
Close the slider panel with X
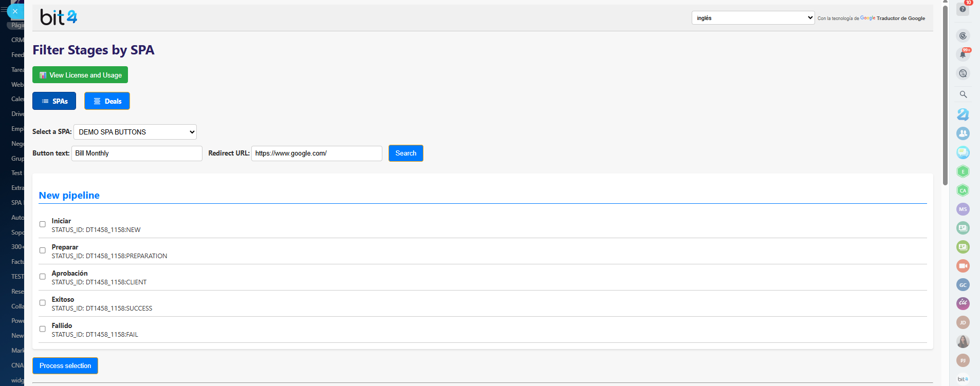coord(15,11)
